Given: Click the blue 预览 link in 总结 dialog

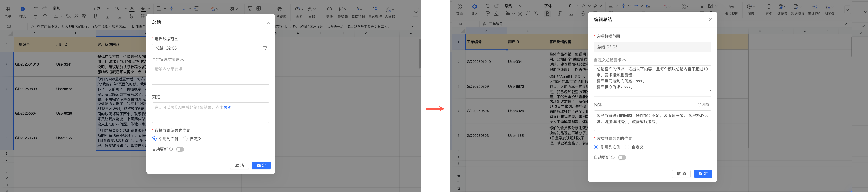Looking at the screenshot, I should pos(227,108).
